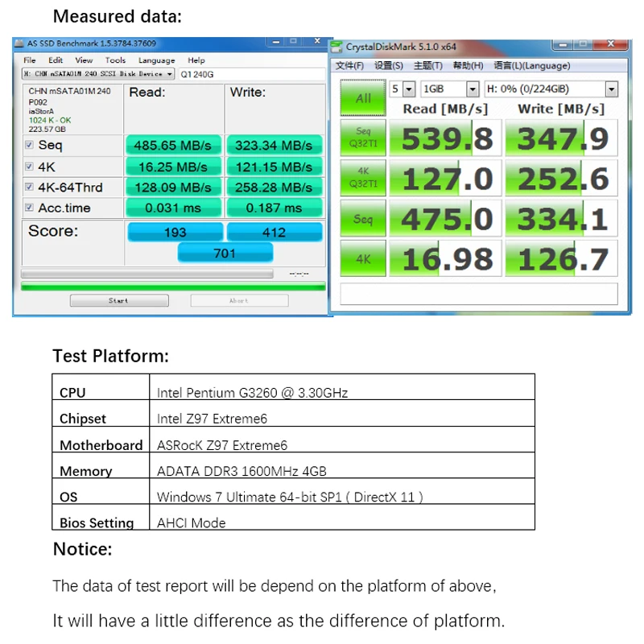Click the empty comment box in CrystalDiskMark
644x644 pixels.
click(479, 294)
